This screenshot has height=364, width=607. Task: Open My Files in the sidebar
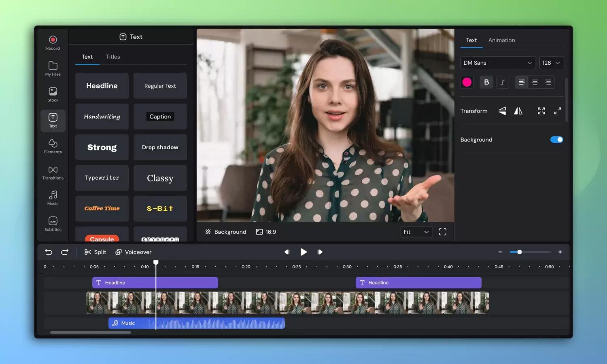tap(53, 69)
